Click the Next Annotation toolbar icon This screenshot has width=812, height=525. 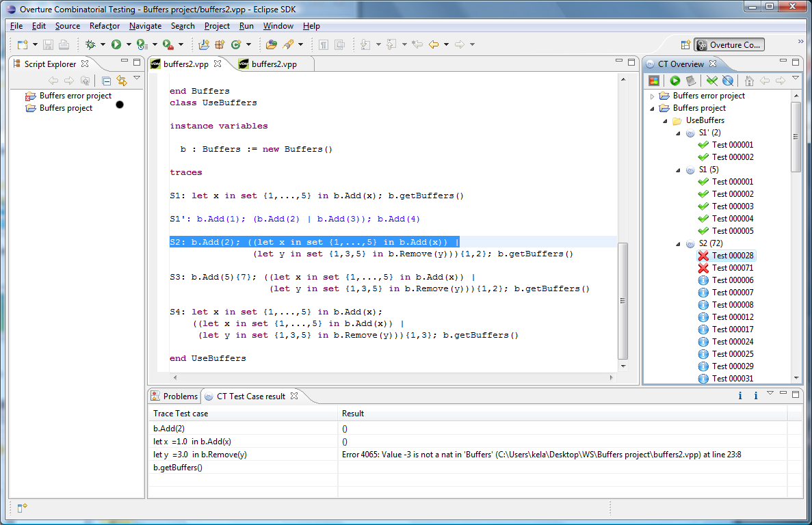point(365,45)
